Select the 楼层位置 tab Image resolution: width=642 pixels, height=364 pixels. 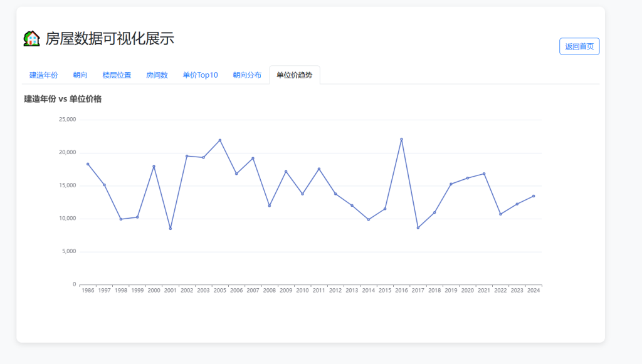pos(117,75)
